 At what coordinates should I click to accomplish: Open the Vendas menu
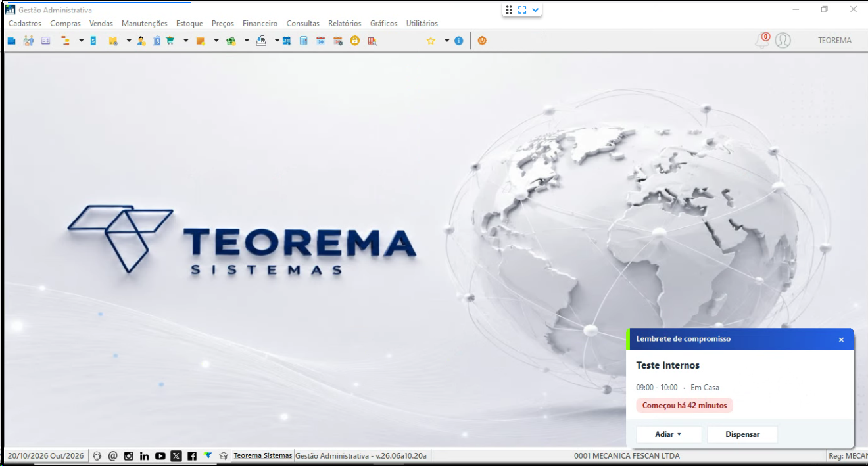tap(101, 24)
